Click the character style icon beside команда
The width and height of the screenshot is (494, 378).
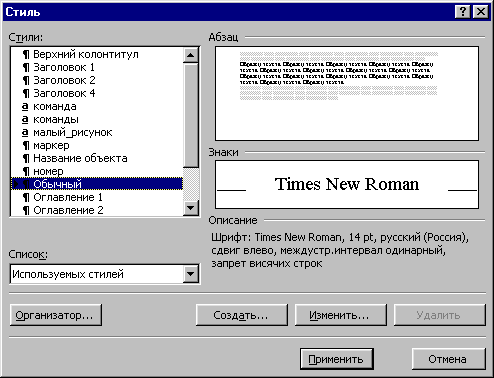click(25, 107)
